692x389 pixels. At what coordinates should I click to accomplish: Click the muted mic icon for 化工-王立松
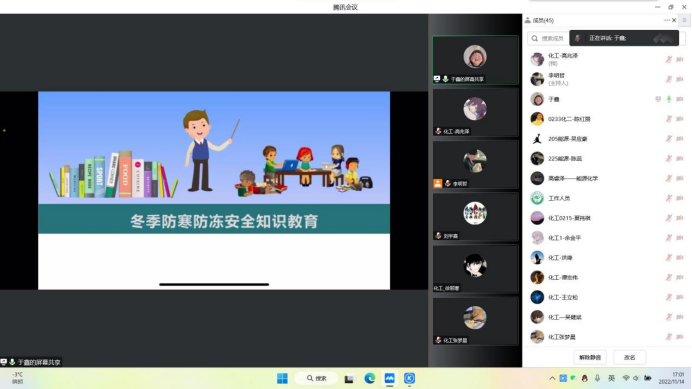tap(669, 297)
